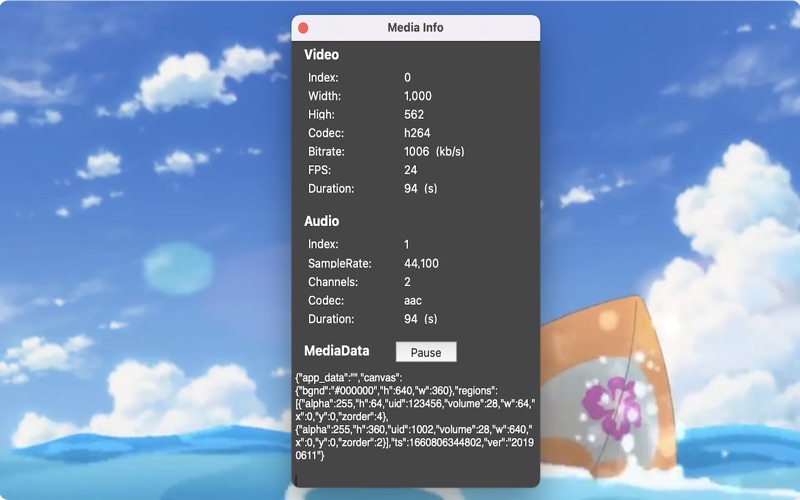This screenshot has width=800, height=500.
Task: Click the video Width value 1,000
Action: point(418,96)
